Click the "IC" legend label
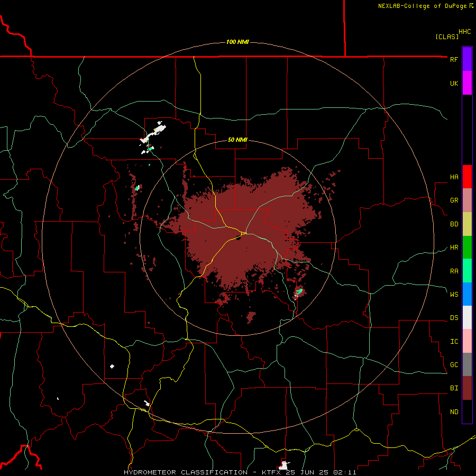This screenshot has height=476, width=476. tap(454, 342)
